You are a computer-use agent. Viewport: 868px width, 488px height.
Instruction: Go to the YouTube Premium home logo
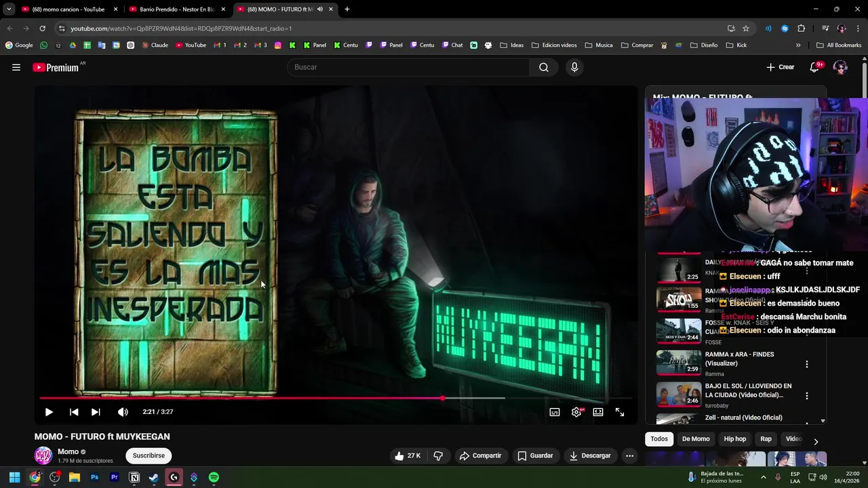tap(56, 67)
